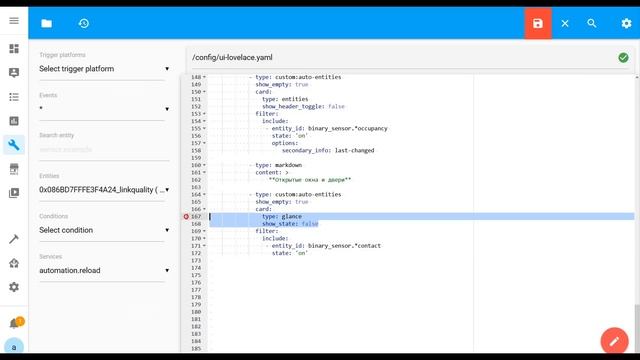Screen dimensions: 640x360
Task: Open the Events dropdown
Action: point(104,109)
